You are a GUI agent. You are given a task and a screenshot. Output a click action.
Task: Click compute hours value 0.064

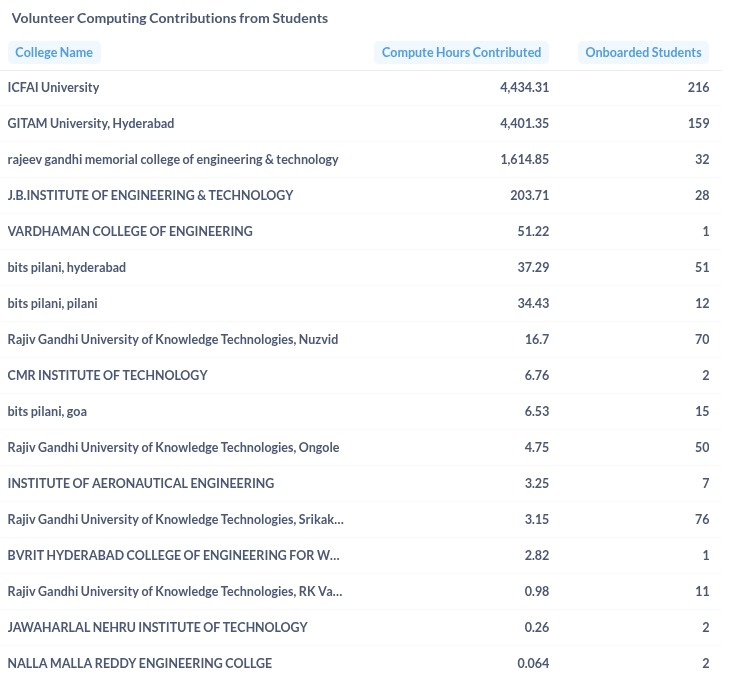coord(533,663)
